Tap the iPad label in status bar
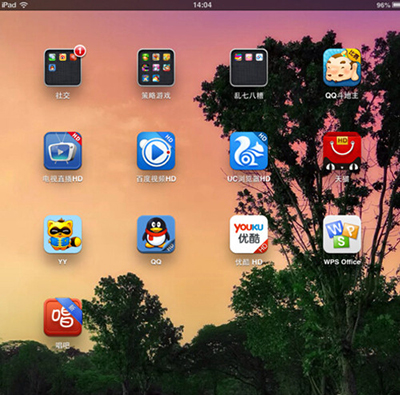Viewport: 400px width, 395px height. point(9,5)
